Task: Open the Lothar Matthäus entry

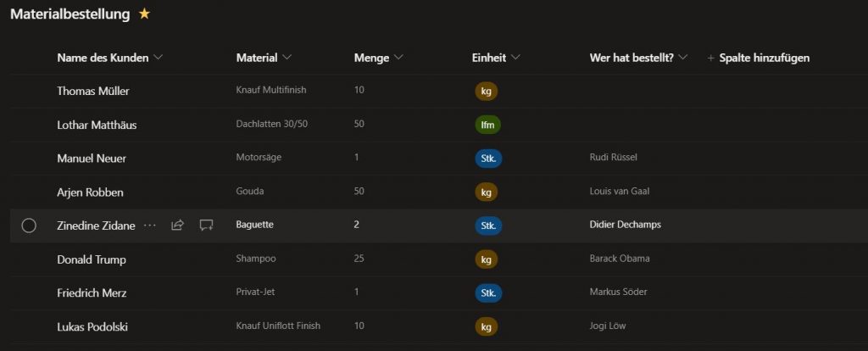Action: [x=97, y=125]
